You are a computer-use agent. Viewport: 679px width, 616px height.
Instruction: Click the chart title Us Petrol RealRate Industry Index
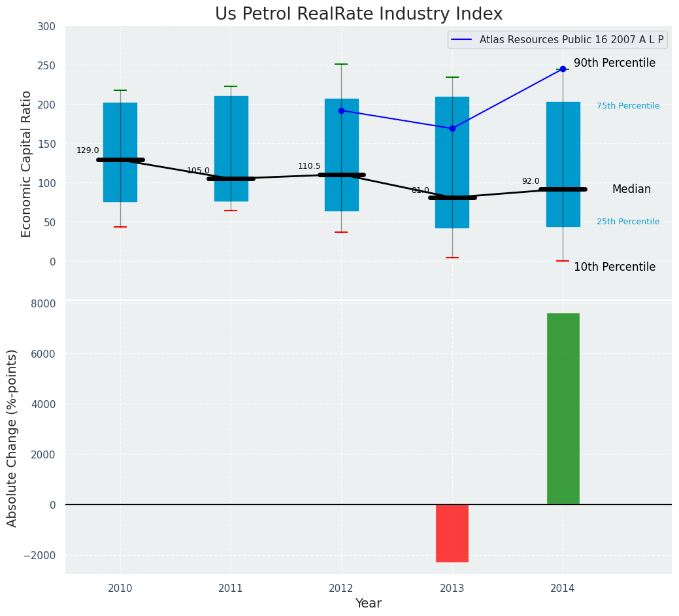pyautogui.click(x=359, y=14)
